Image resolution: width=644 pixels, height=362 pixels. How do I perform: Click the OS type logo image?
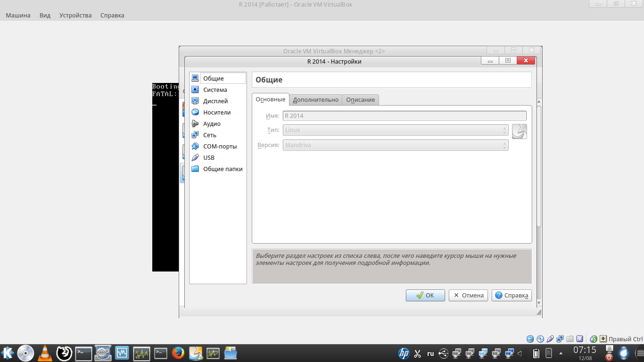[520, 132]
